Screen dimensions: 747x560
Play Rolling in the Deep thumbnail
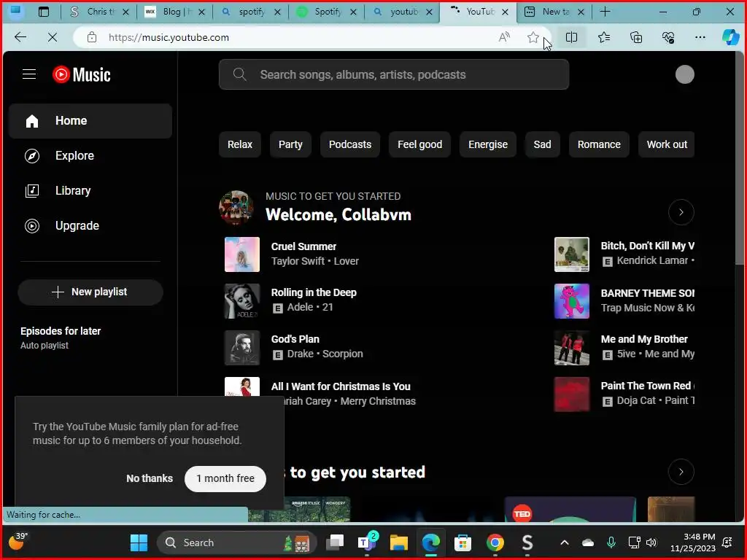coord(242,301)
